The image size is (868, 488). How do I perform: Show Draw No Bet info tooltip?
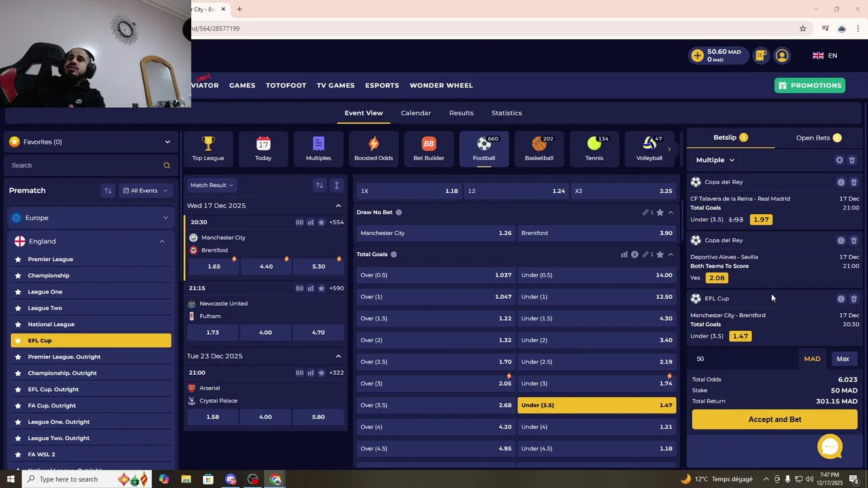[x=399, y=212]
